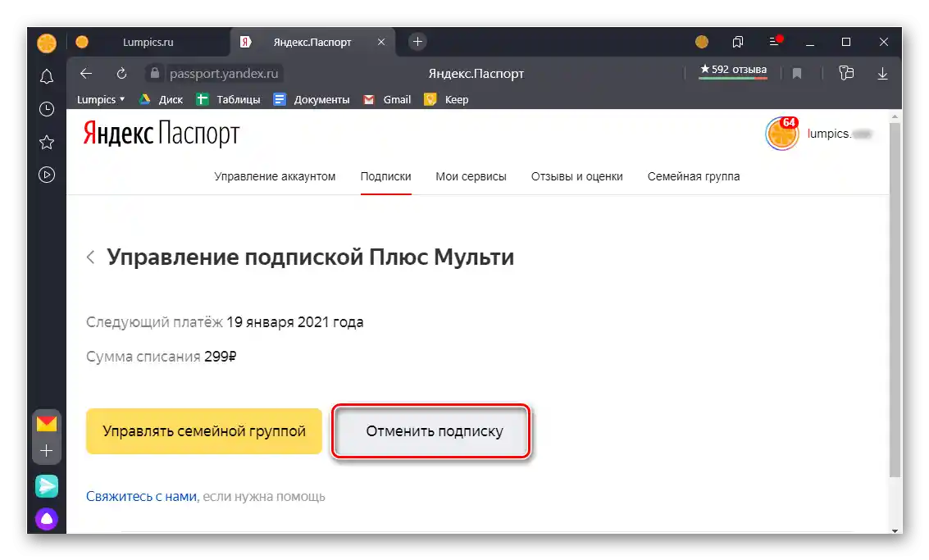
Task: Bookmark this page with the ribbon icon
Action: pos(798,74)
